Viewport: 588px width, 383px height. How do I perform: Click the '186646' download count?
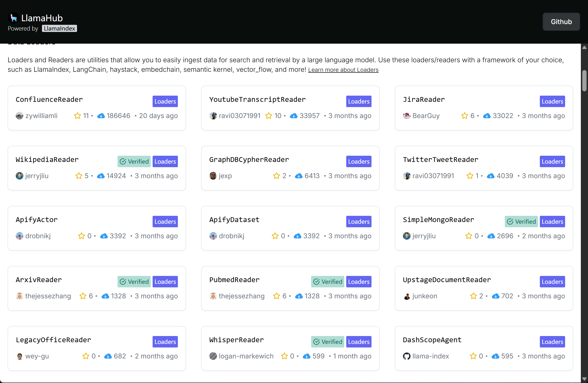click(118, 116)
